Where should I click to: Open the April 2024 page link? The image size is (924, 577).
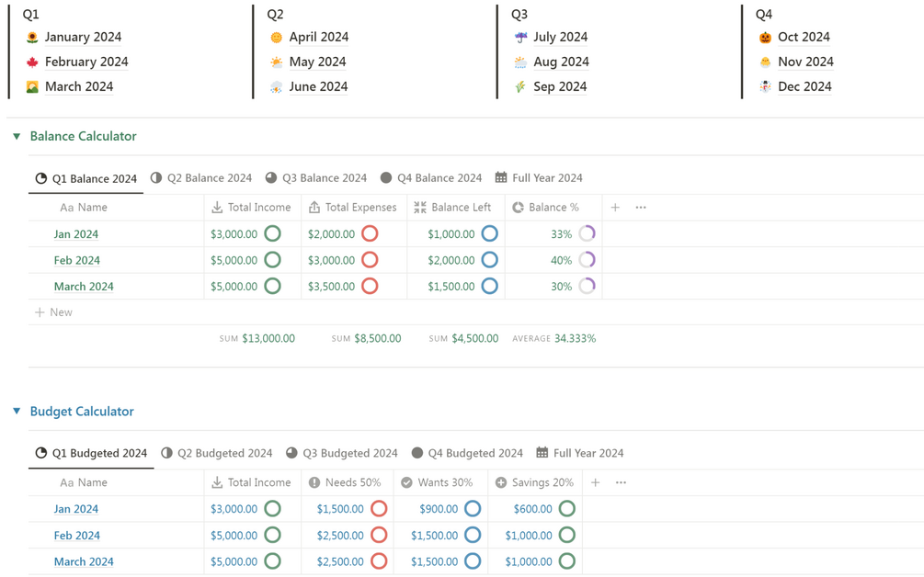[x=318, y=38]
